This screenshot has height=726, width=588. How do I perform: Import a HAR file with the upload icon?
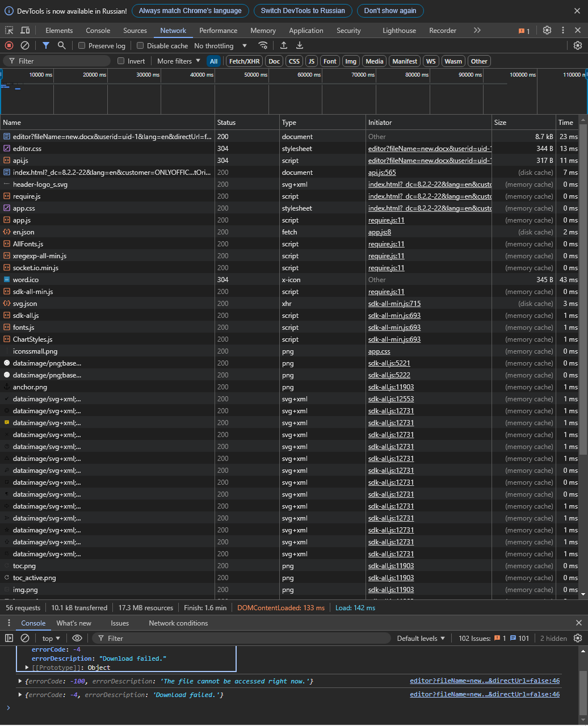pos(284,45)
